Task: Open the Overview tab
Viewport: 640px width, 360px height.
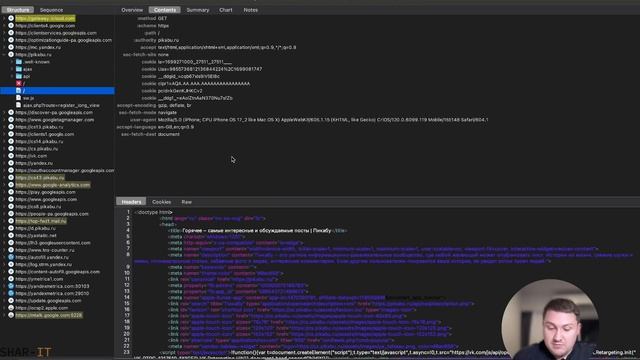Action: point(132,10)
